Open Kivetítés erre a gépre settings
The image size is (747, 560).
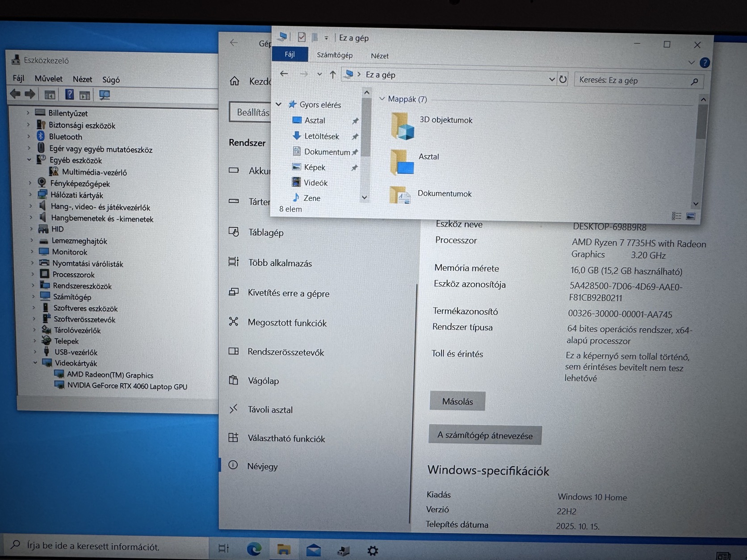288,293
